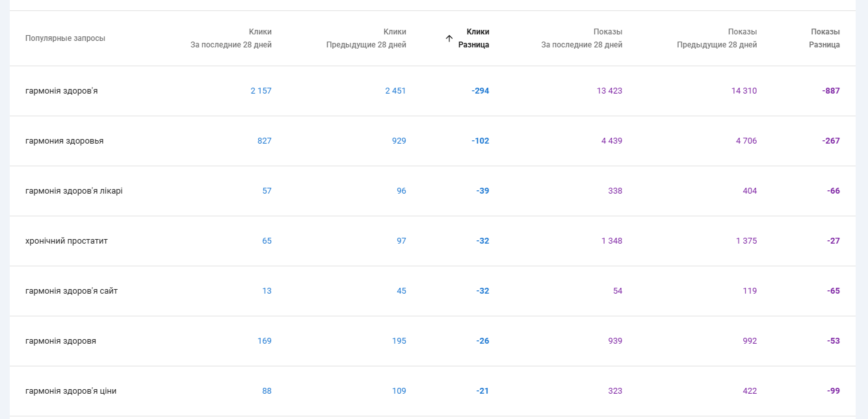
Task: Click the 13 423 impressions value
Action: (x=609, y=91)
